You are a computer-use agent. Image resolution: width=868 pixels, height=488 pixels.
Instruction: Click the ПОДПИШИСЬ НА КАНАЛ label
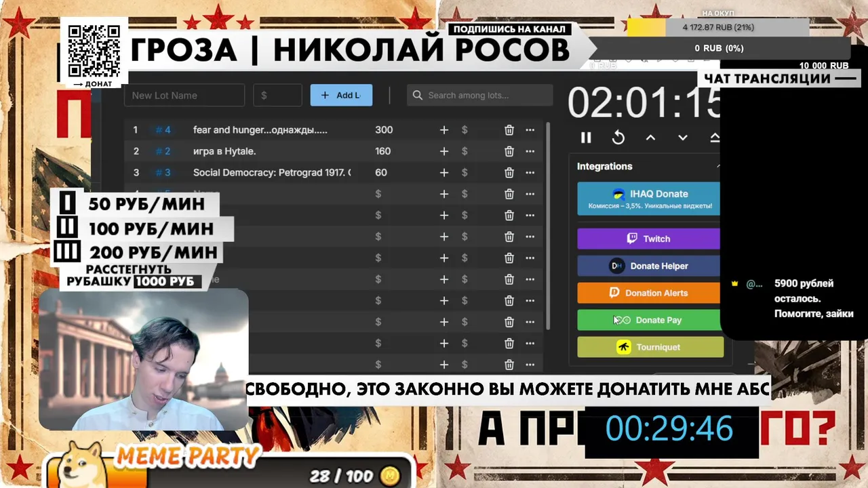(509, 29)
